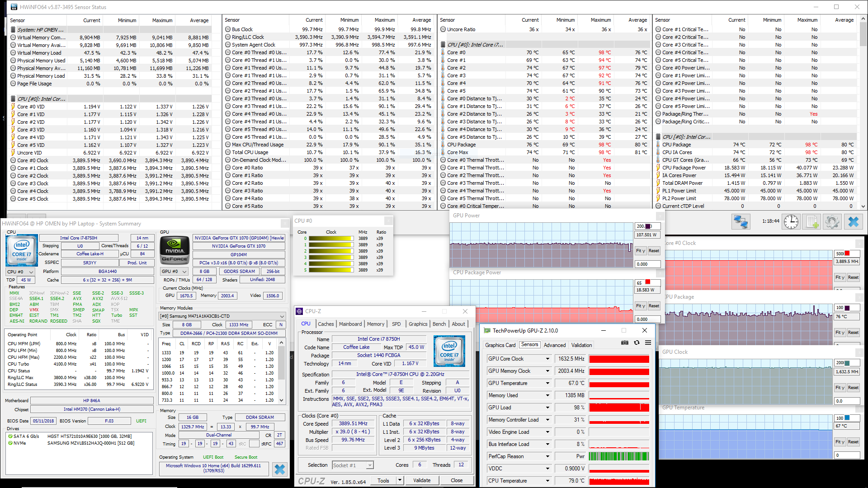This screenshot has height=488, width=868.
Task: Expand the GPU Core Clock sensor dropdown
Action: point(547,359)
